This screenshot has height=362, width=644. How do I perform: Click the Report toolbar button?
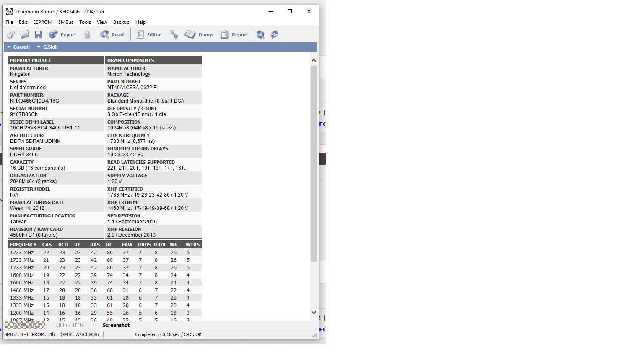234,35
